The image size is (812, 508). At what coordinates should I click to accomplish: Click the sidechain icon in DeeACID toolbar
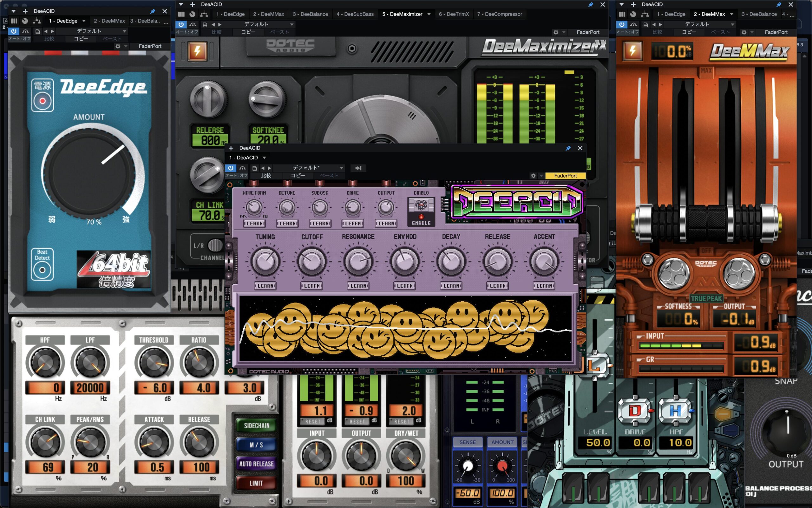[x=242, y=168]
